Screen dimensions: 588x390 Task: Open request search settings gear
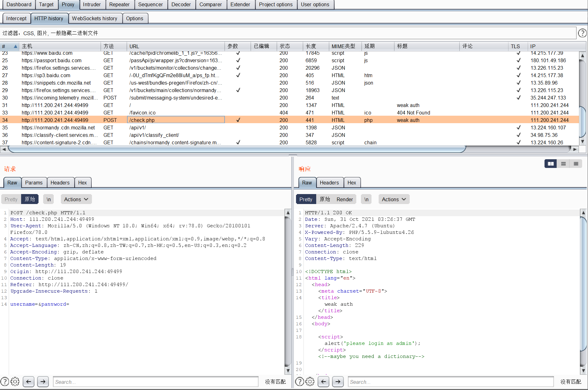click(x=15, y=381)
